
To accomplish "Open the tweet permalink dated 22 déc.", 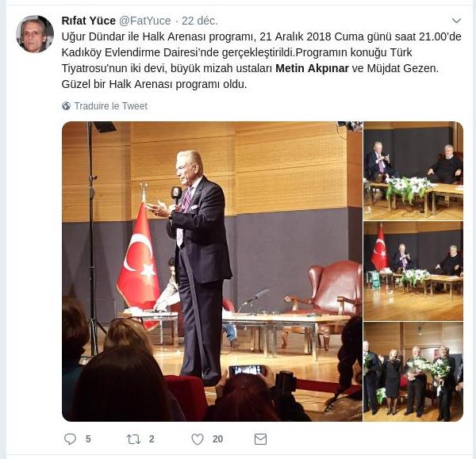I will click(200, 21).
